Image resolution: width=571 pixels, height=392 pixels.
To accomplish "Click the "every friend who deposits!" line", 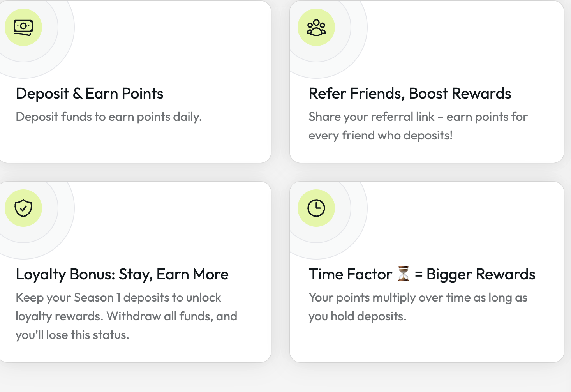I will 380,136.
